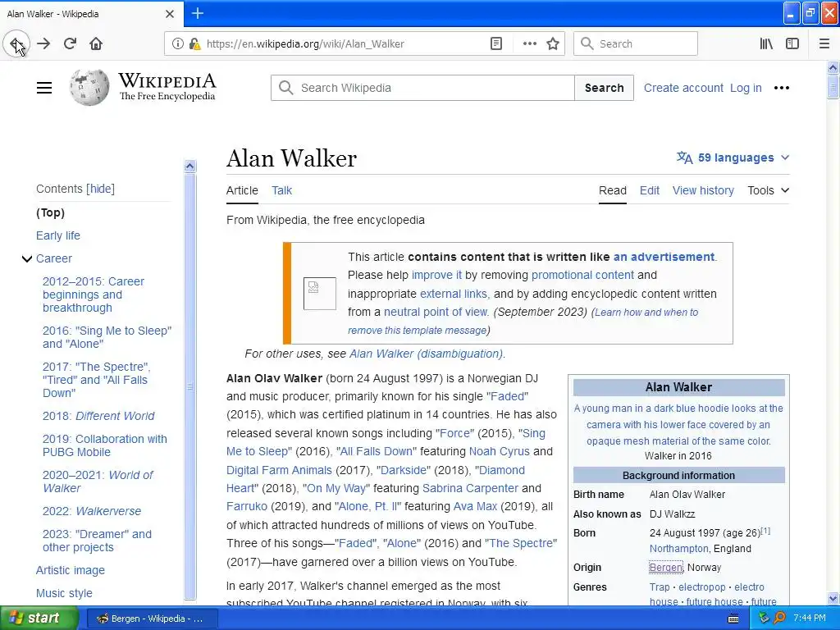Click the Northampton birthplace link
This screenshot has height=630, width=840.
click(x=678, y=549)
